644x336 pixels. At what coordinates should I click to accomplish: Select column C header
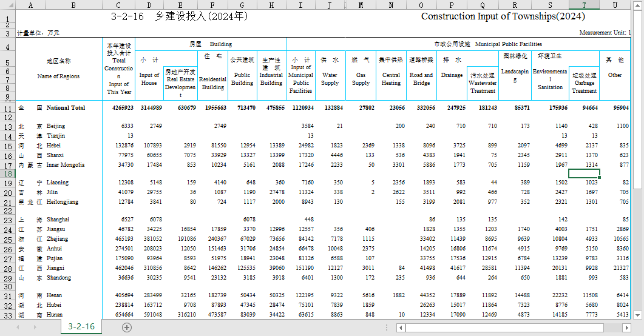coord(118,5)
